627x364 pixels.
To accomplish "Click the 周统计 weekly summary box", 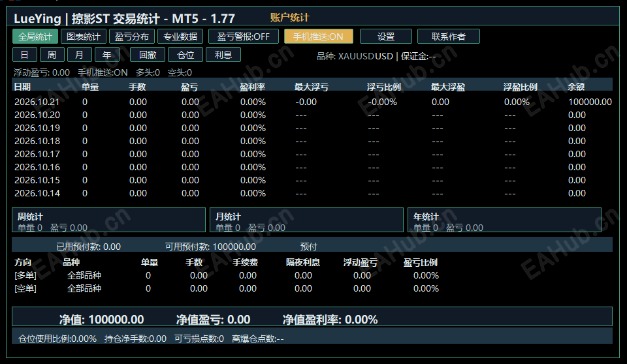I will pyautogui.click(x=109, y=220).
